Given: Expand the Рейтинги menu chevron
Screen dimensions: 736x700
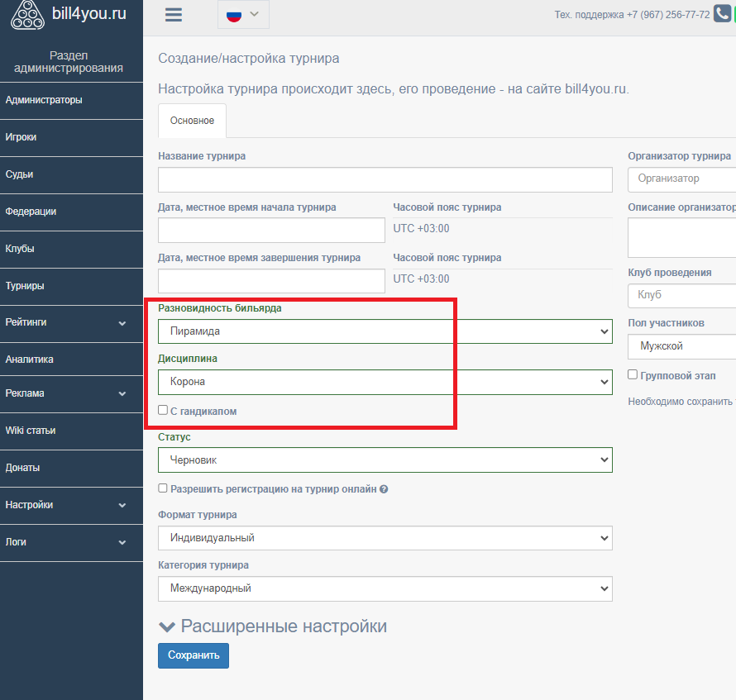Looking at the screenshot, I should coord(122,323).
